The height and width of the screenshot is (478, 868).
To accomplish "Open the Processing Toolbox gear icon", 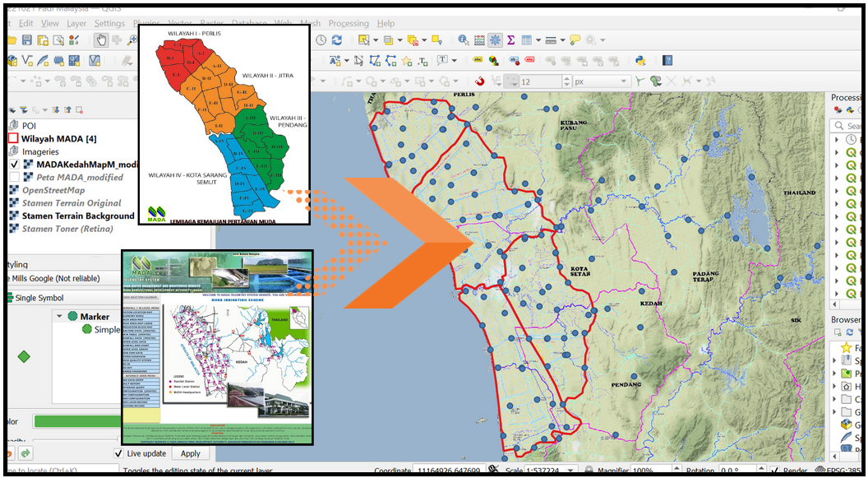I will (495, 39).
